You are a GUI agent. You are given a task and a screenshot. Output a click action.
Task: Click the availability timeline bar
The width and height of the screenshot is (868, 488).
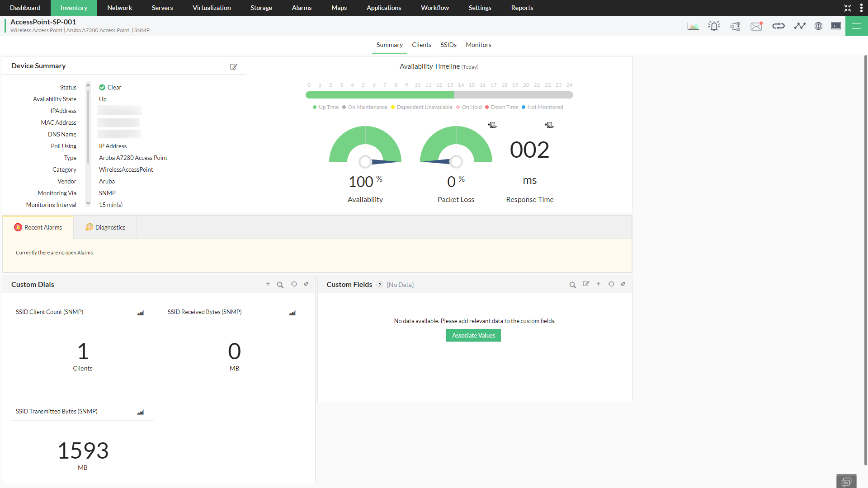[439, 95]
